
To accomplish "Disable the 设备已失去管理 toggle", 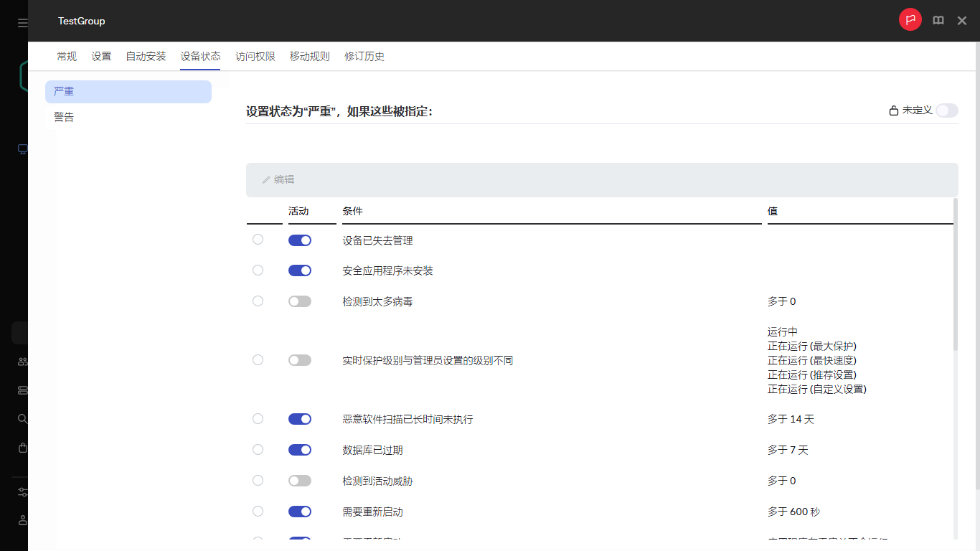I will (x=299, y=240).
